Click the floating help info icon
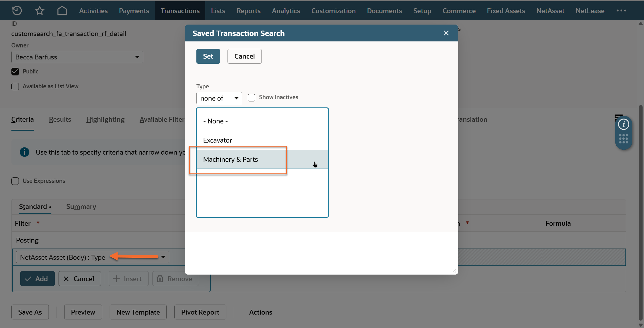 [x=623, y=124]
